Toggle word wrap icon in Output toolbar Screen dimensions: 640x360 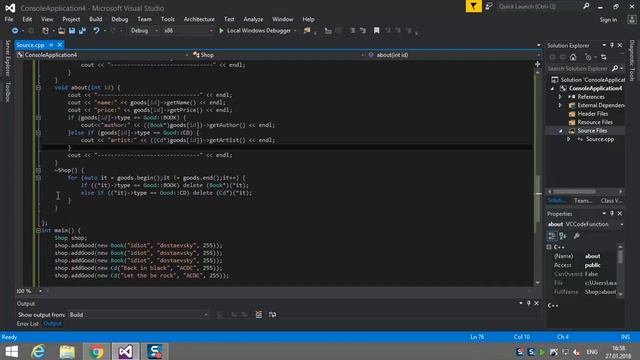tap(272, 314)
